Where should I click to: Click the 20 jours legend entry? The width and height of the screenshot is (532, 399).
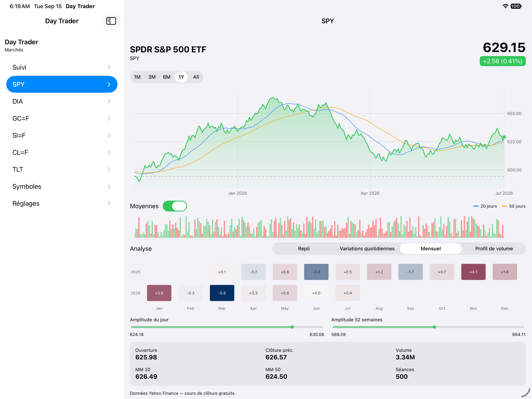click(x=485, y=206)
